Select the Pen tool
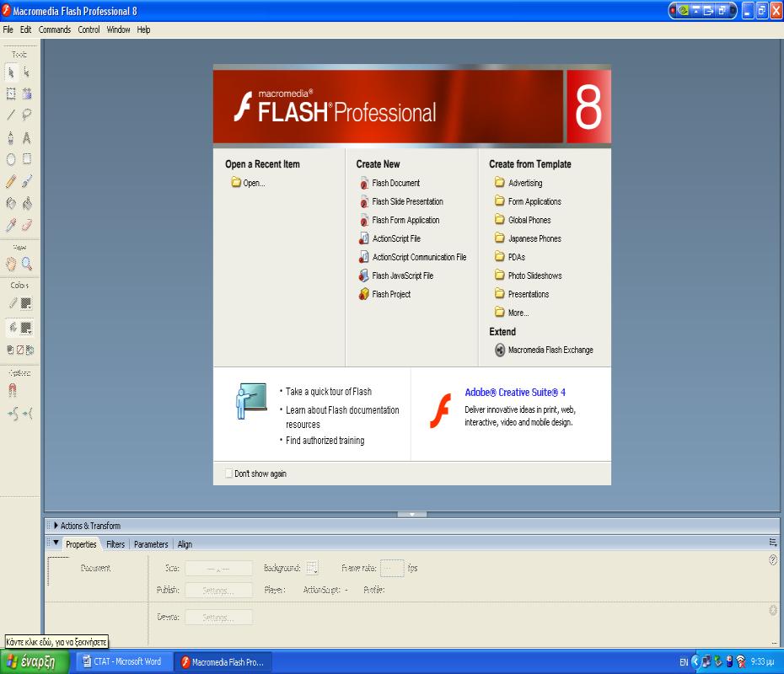The image size is (784, 674). (x=11, y=138)
